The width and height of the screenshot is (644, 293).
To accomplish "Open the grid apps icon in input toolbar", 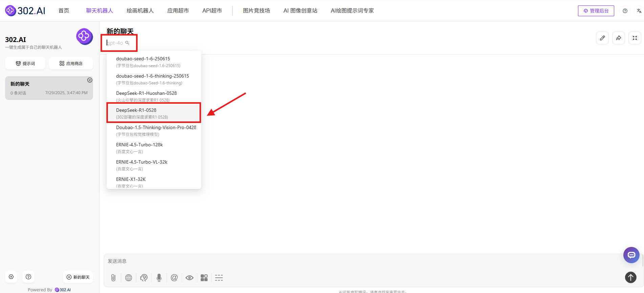I will coord(204,278).
